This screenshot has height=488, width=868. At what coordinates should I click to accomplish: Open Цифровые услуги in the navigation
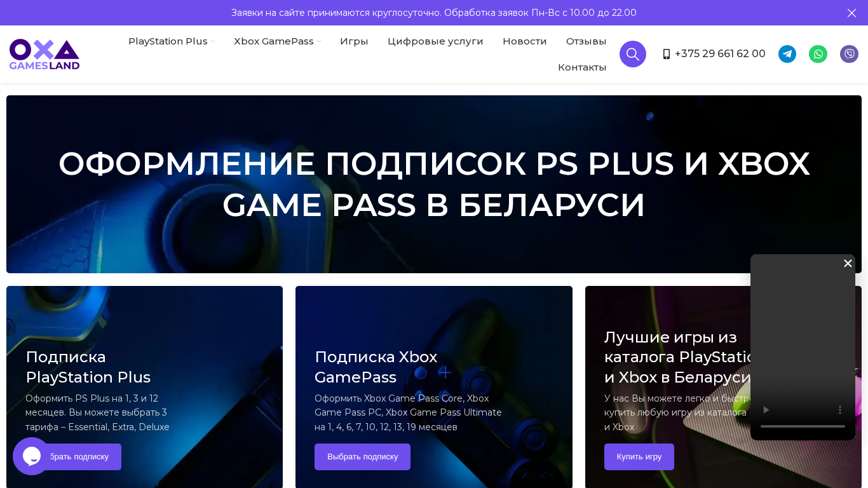click(435, 41)
